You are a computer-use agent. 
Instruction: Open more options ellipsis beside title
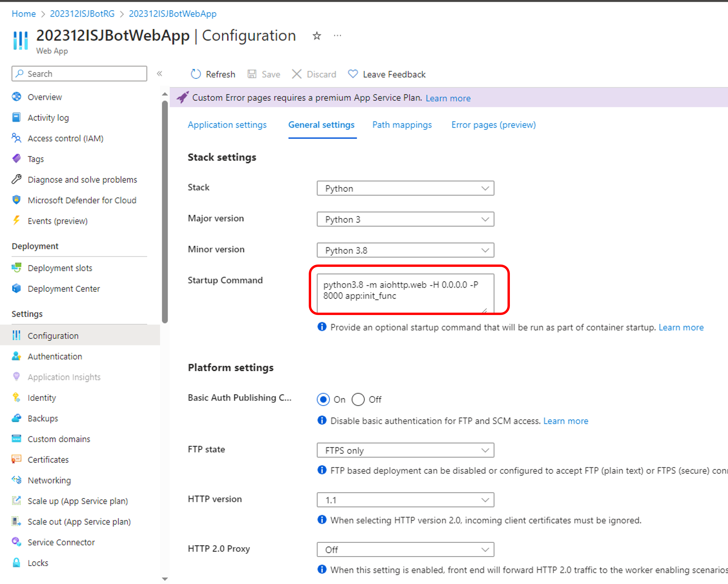337,36
